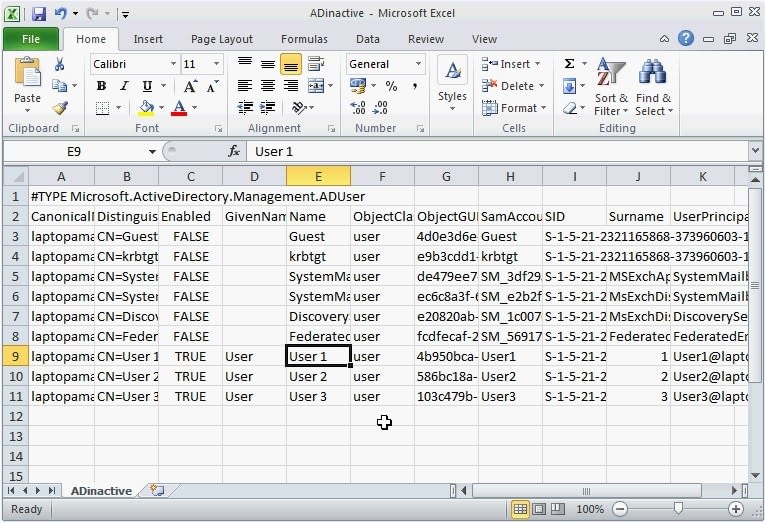765x523 pixels.
Task: Click the AutoSum sigma icon
Action: click(x=569, y=64)
